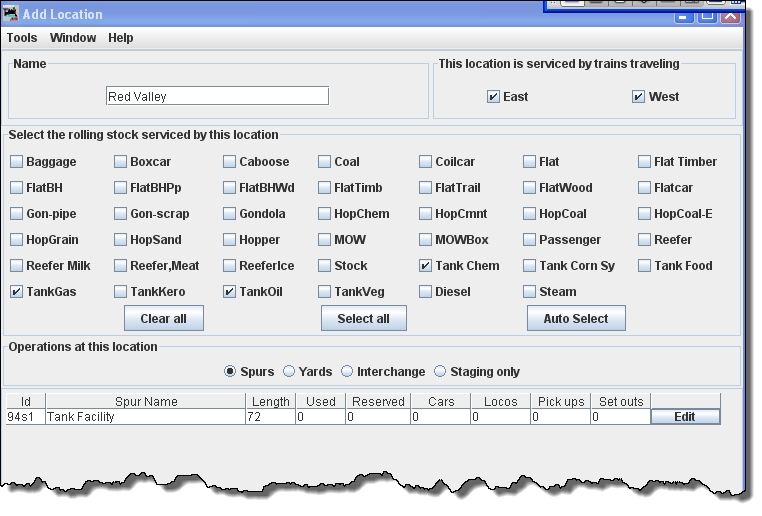
Task: Uncheck the TankGas checkbox
Action: [x=17, y=292]
